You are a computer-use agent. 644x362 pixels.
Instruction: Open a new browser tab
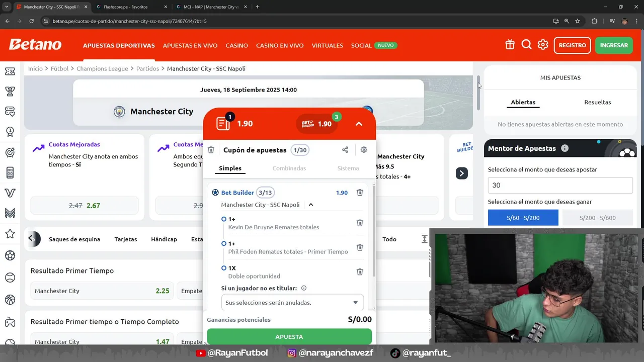click(258, 7)
